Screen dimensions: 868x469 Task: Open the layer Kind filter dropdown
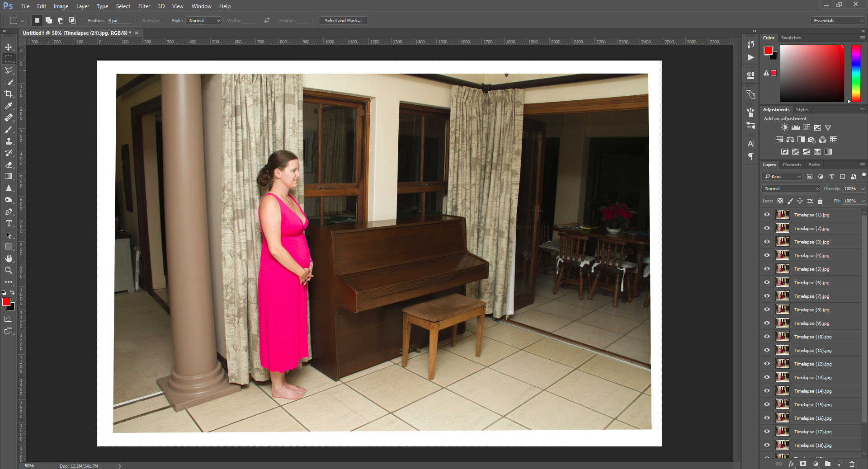(x=783, y=176)
